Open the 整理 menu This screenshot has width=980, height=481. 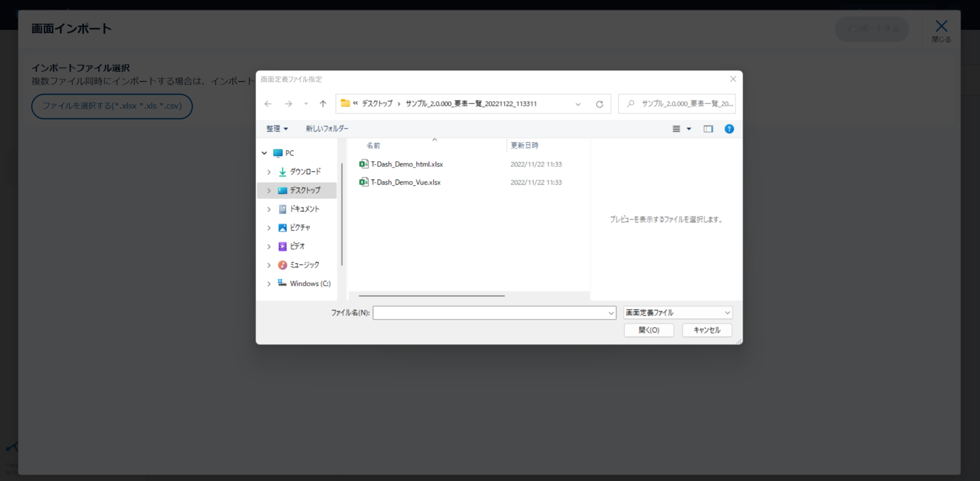click(x=277, y=129)
